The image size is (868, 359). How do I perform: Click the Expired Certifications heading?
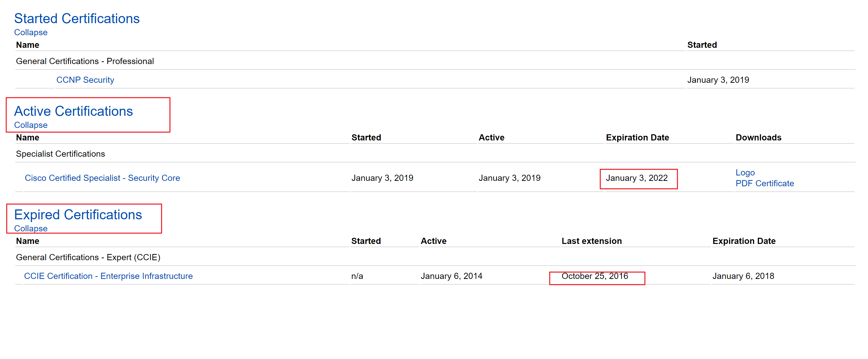coord(78,215)
